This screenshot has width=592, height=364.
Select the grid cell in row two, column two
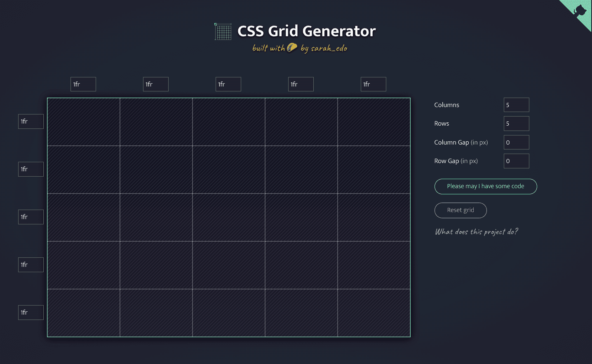click(x=156, y=170)
